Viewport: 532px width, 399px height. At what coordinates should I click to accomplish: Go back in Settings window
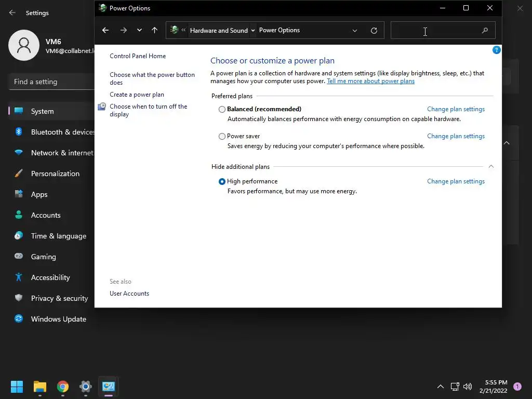pos(12,12)
